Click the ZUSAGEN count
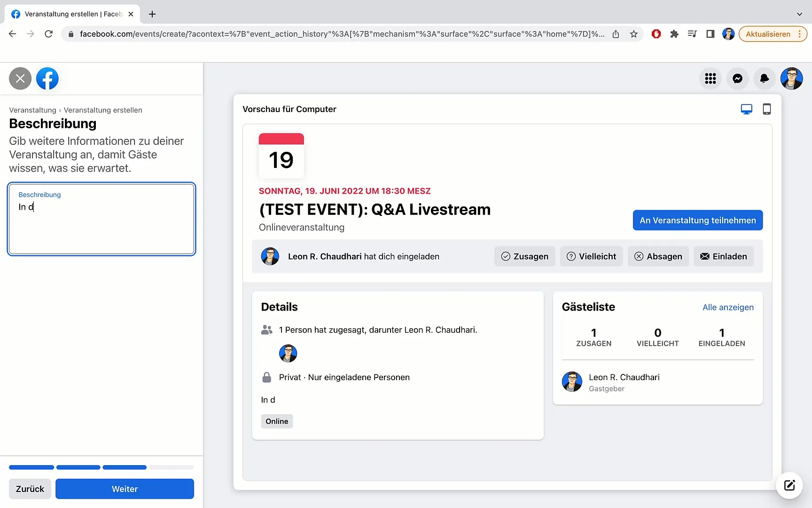 tap(594, 337)
